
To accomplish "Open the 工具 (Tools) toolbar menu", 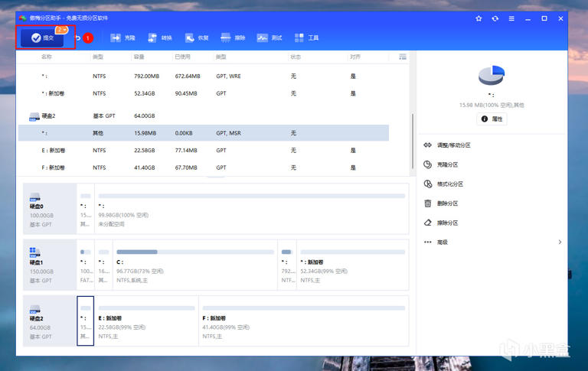I will pyautogui.click(x=306, y=37).
